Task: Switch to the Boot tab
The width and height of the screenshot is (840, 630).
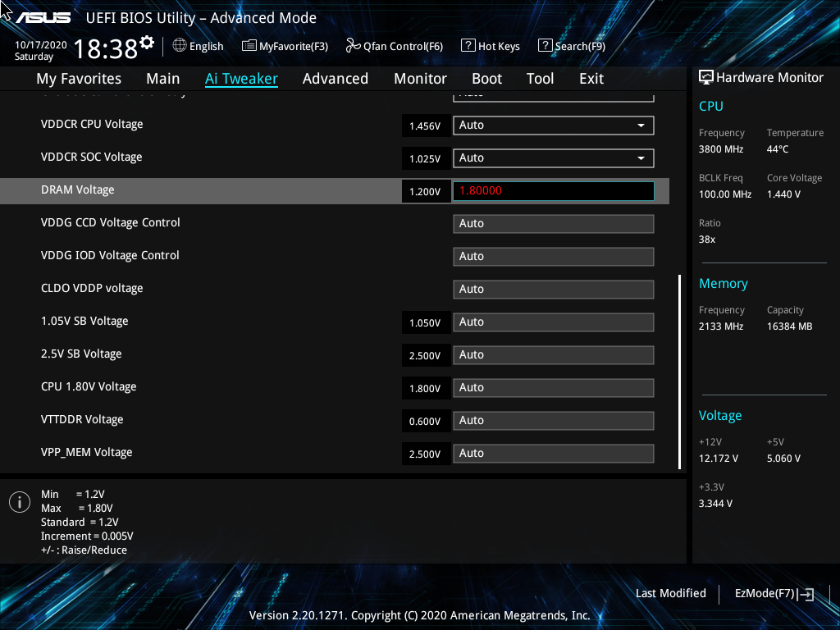Action: (486, 79)
